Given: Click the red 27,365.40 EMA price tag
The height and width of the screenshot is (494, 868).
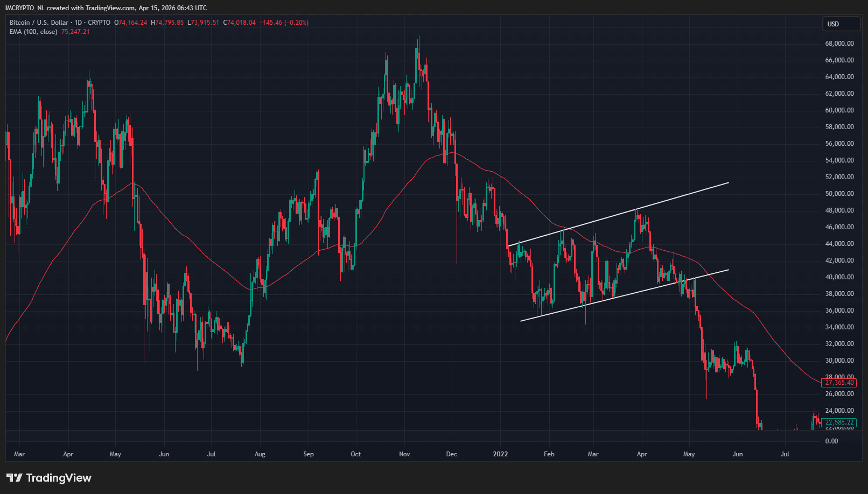Looking at the screenshot, I should tap(839, 383).
